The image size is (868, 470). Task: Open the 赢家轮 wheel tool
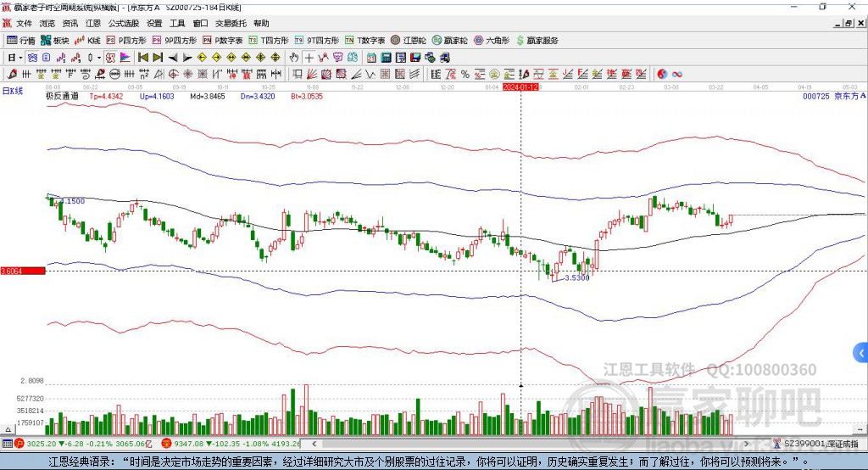pos(449,41)
